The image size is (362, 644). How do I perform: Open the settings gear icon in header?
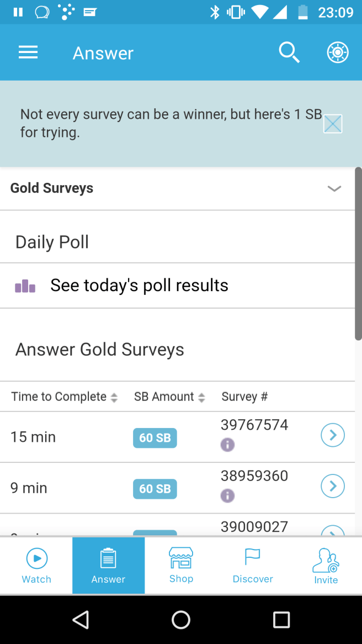(x=338, y=53)
